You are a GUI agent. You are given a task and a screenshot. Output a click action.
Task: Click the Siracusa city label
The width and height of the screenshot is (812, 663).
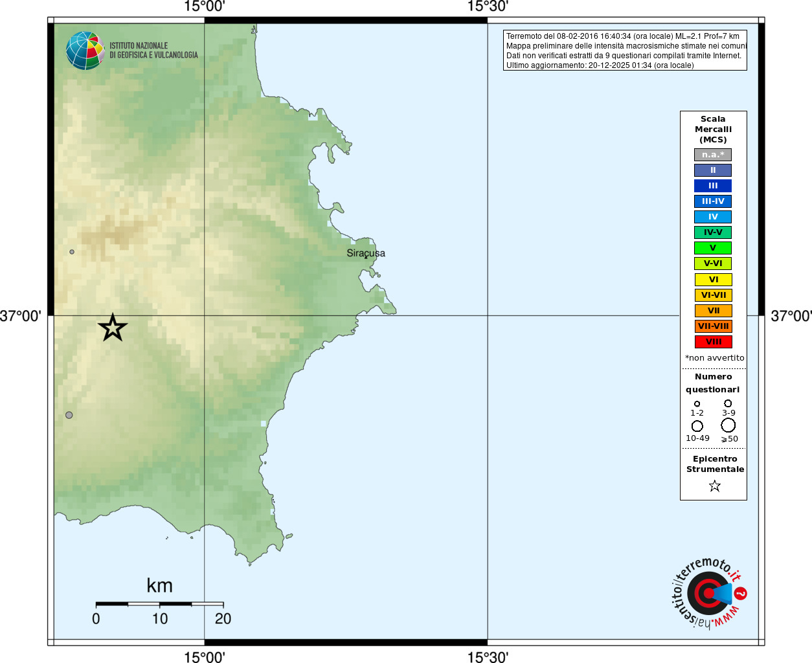365,253
